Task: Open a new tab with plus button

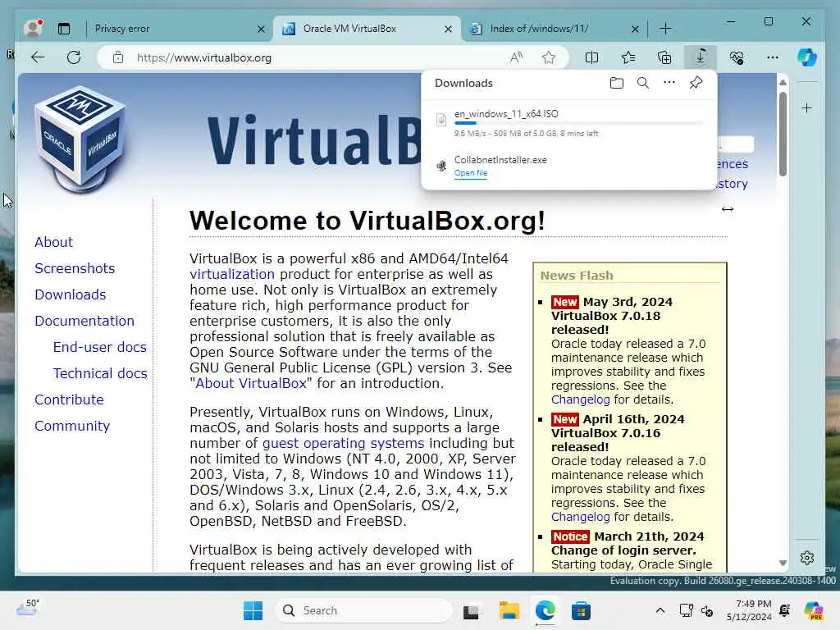Action: 665,29
